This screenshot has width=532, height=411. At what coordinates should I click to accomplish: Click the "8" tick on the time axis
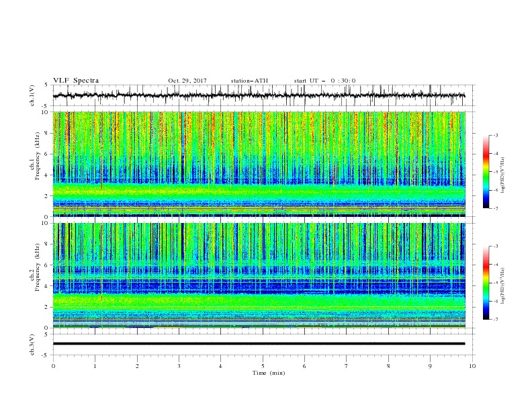(388, 366)
